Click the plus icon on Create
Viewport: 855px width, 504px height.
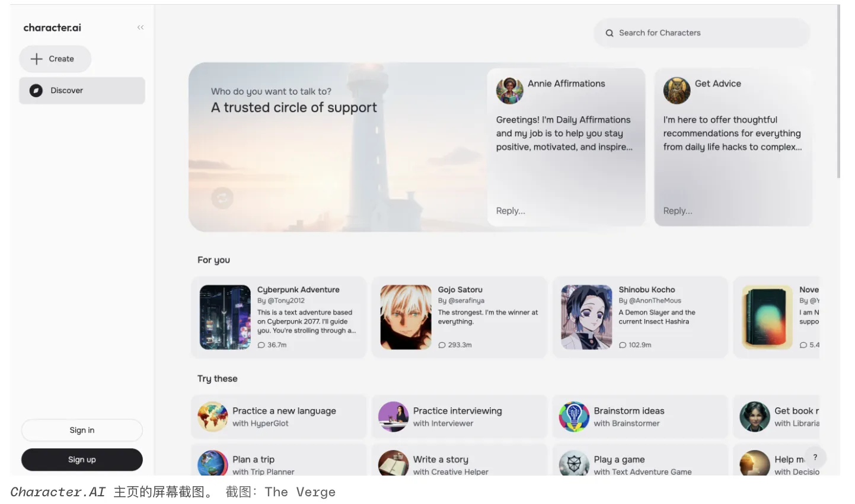pyautogui.click(x=37, y=59)
